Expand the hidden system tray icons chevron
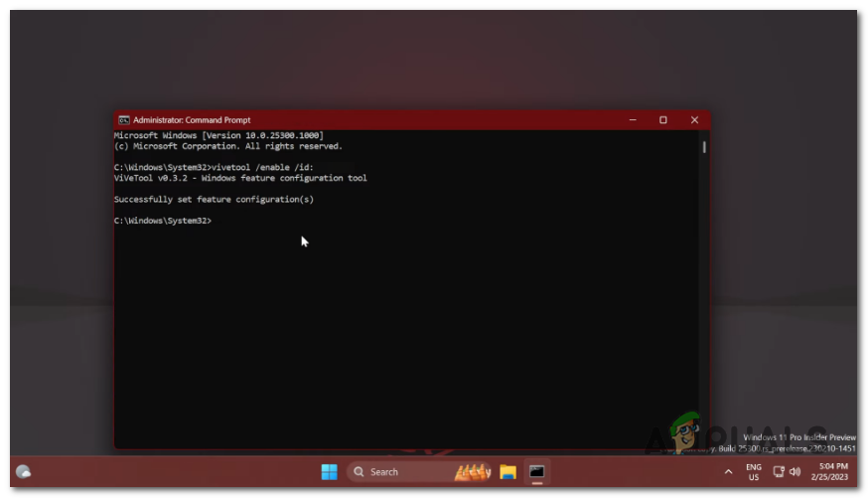This screenshot has width=868, height=498. tap(728, 471)
